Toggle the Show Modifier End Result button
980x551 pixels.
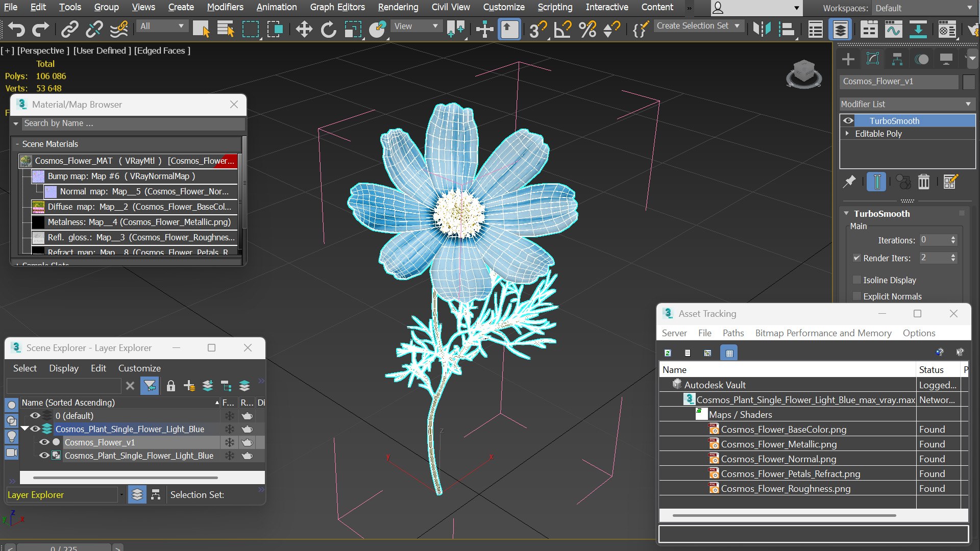(876, 182)
